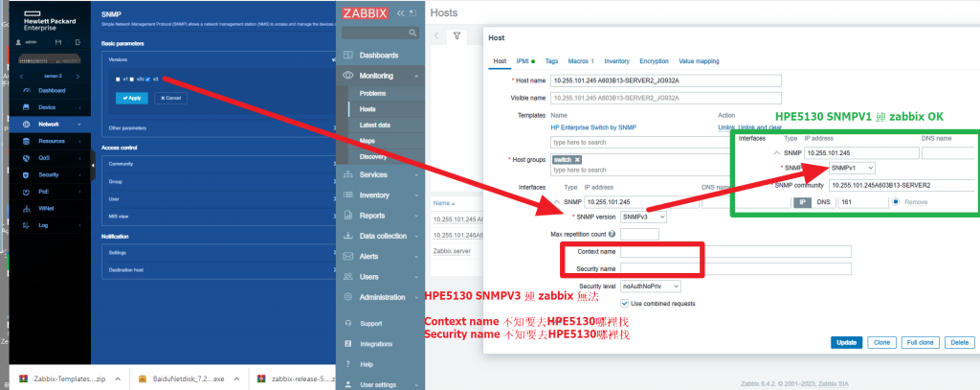Click the Clone button

point(881,342)
